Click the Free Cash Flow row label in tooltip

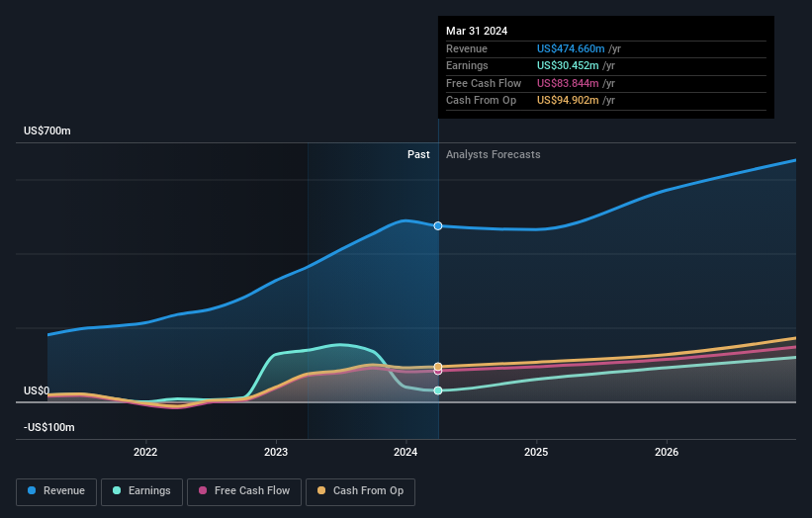coord(484,83)
